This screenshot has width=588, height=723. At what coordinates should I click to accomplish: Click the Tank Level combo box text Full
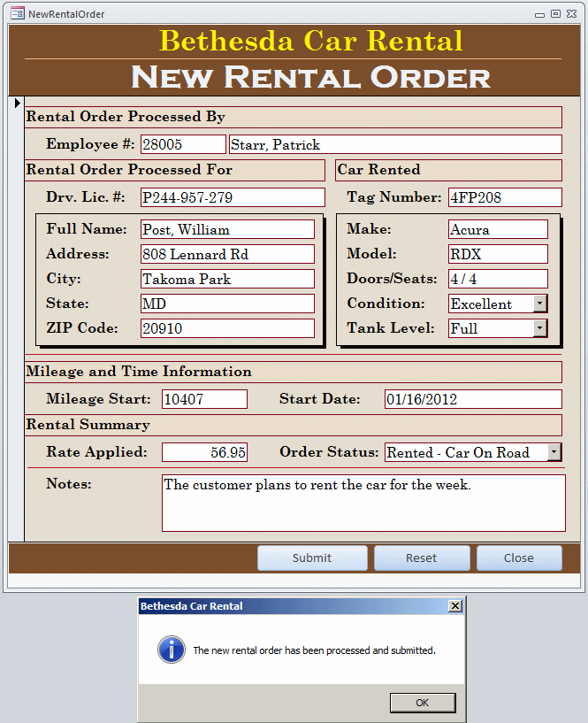[x=464, y=328]
